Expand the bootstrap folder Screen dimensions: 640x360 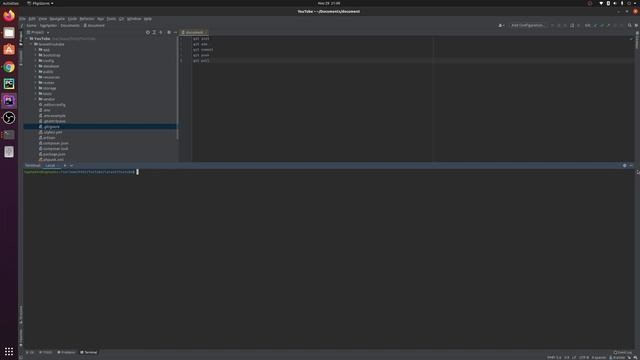[36, 55]
